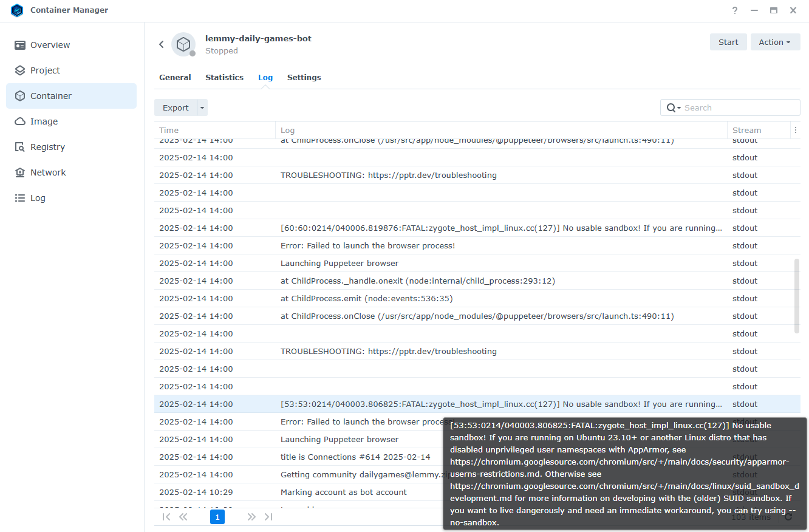
Task: Click the back arrow beside container name
Action: 162,44
